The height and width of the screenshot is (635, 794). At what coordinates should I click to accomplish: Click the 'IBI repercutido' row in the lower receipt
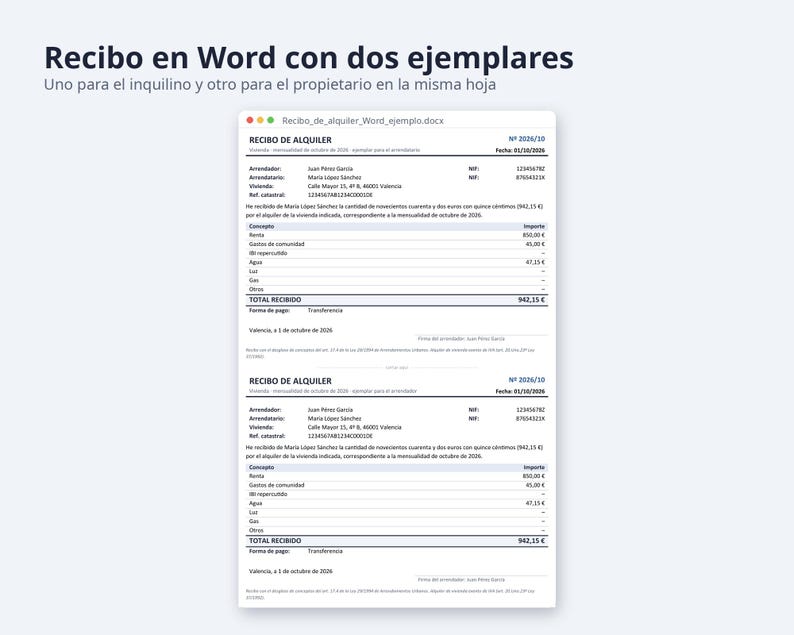tap(396, 494)
